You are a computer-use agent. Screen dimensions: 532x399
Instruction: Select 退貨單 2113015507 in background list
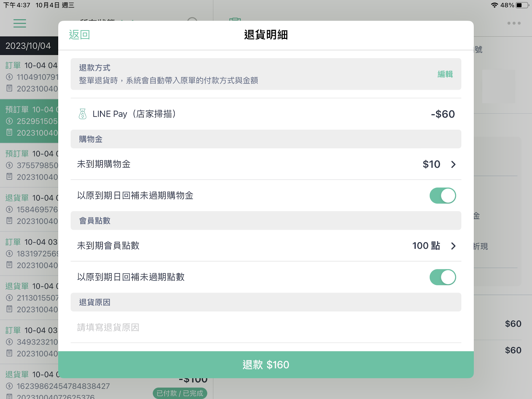pos(29,298)
